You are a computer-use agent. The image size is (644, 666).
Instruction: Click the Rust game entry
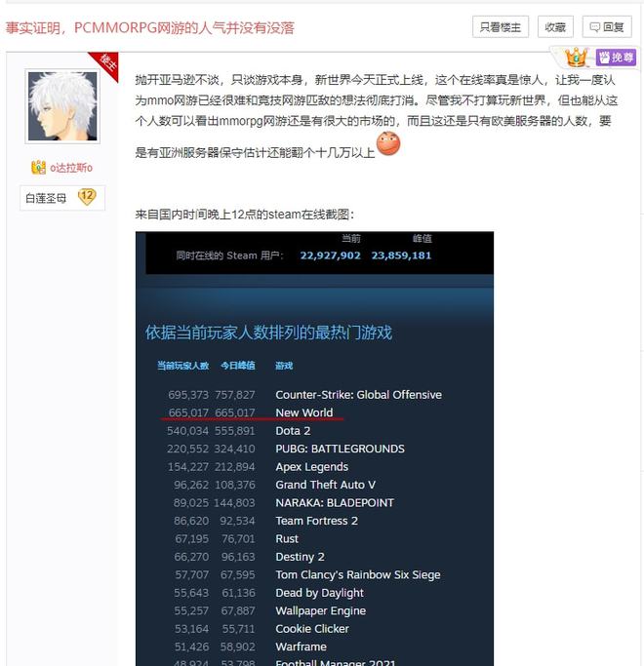pyautogui.click(x=287, y=538)
